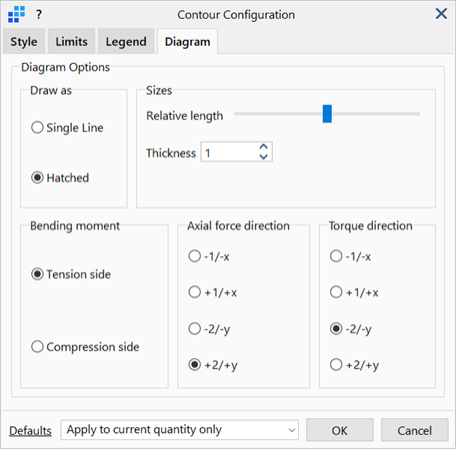Decrease thickness with the down arrow
The image size is (456, 449).
pos(263,157)
